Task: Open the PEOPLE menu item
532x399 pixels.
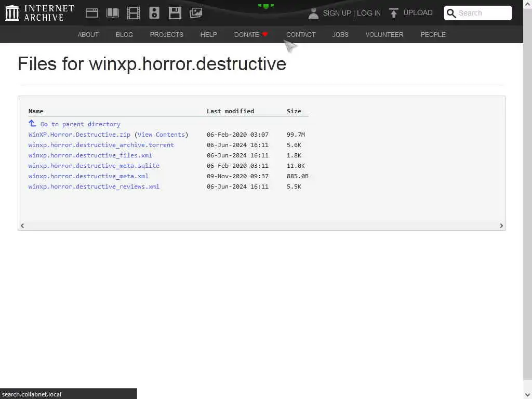Action: (433, 35)
